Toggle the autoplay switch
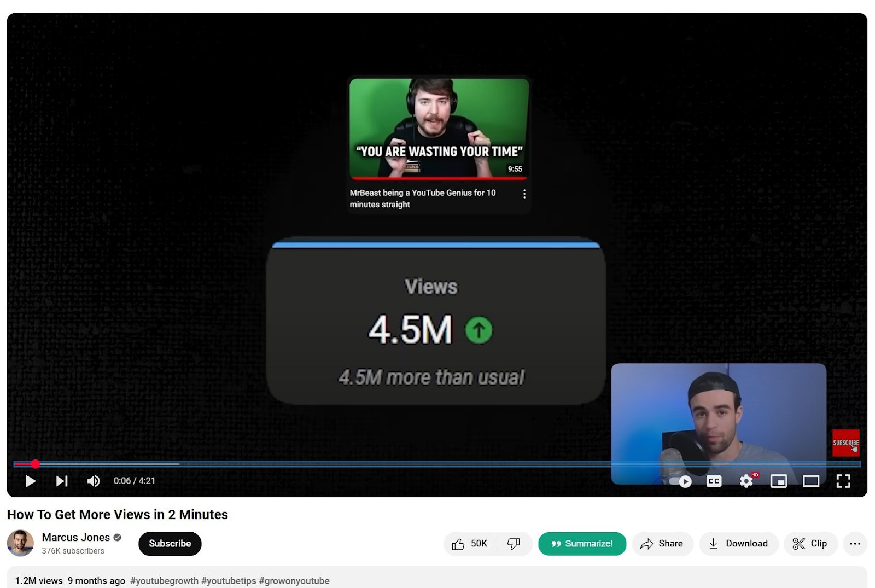875x588 pixels. (680, 481)
